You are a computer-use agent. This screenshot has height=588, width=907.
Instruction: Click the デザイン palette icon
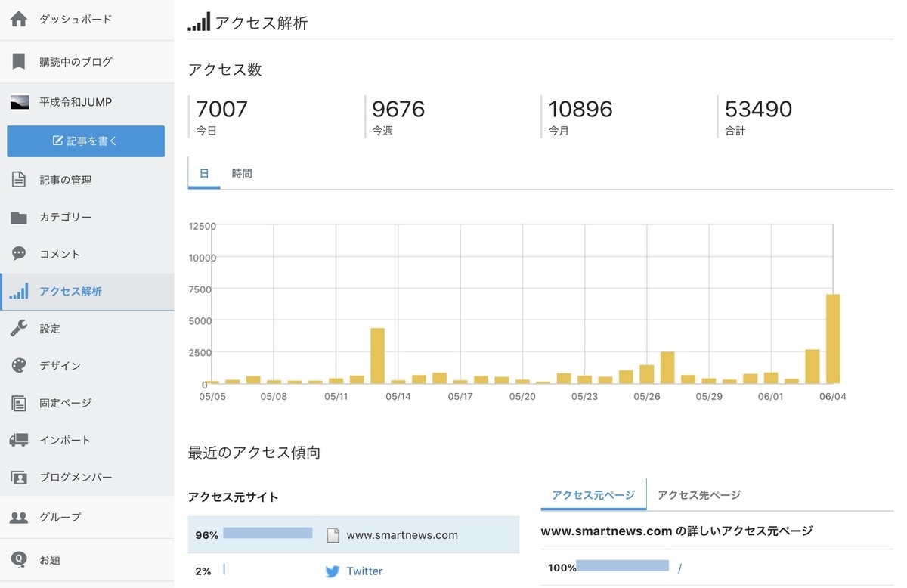coord(19,366)
